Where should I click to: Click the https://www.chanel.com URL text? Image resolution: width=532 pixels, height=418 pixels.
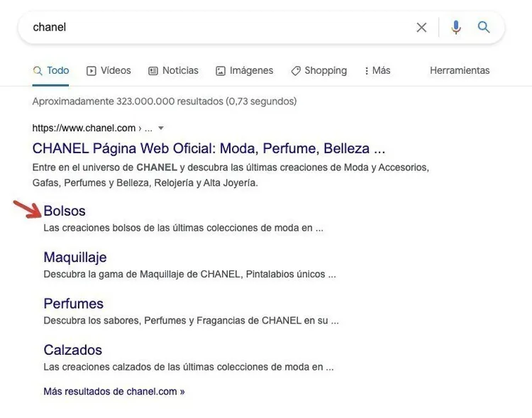(x=84, y=128)
